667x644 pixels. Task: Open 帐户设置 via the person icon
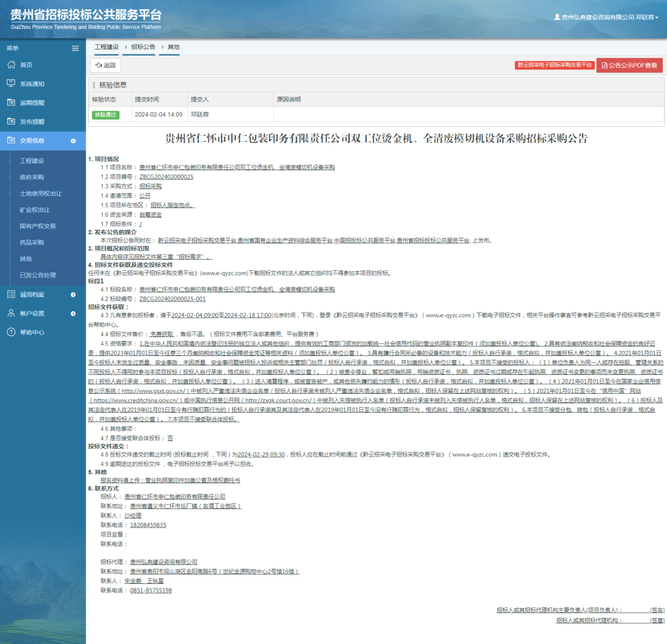(11, 313)
